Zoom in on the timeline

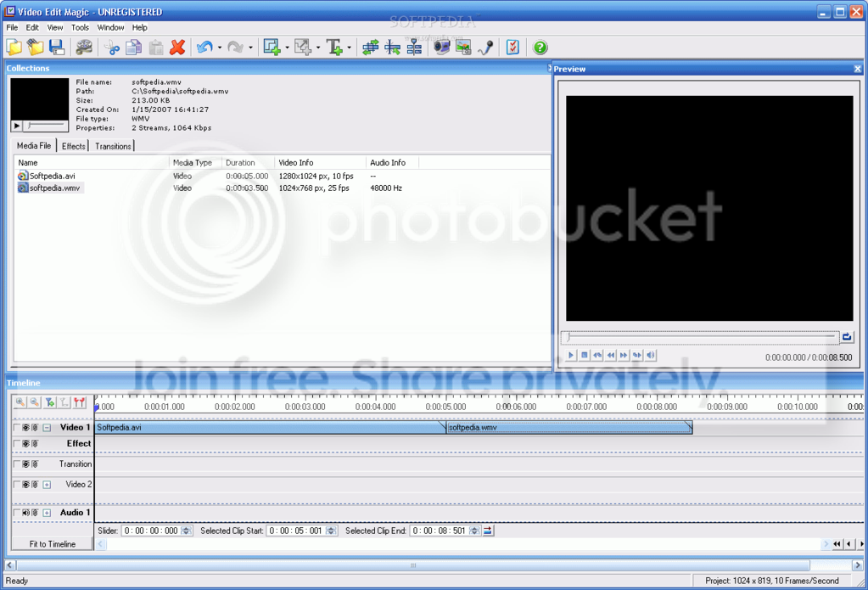coord(20,402)
